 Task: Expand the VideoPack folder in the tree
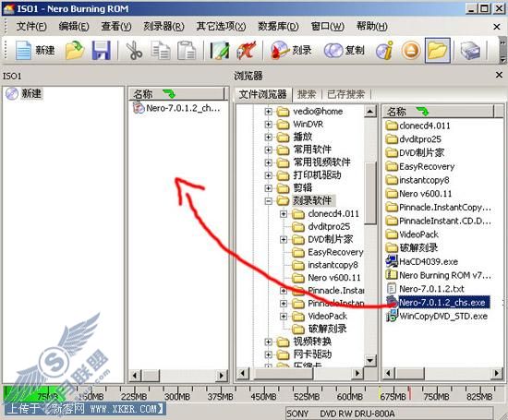tap(284, 316)
